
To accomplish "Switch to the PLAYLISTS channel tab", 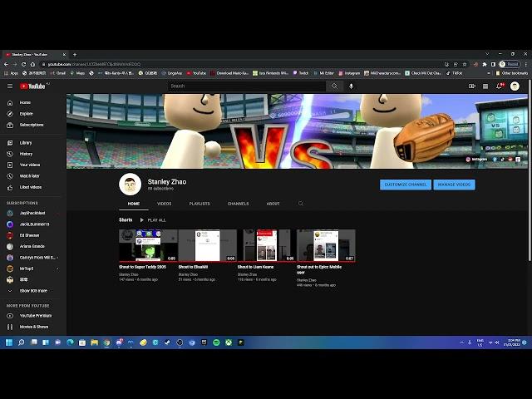I will tap(199, 204).
